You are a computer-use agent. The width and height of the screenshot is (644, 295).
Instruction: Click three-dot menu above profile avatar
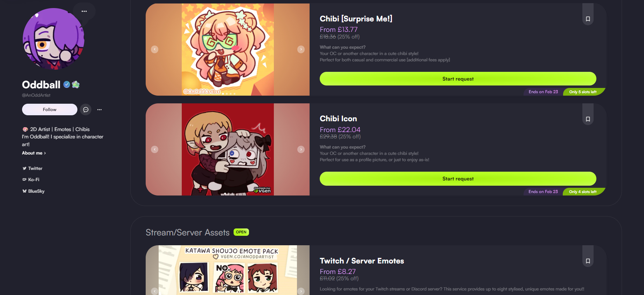point(84,11)
